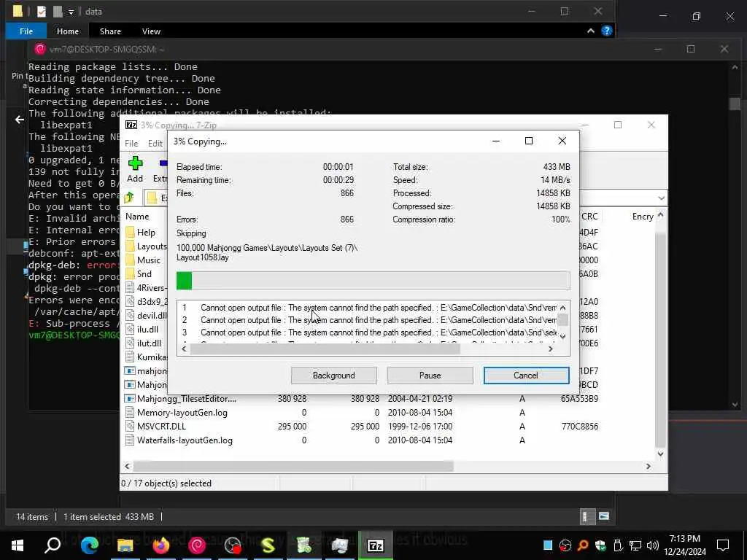
Task: Select the ilut.dll file icon
Action: point(130,343)
